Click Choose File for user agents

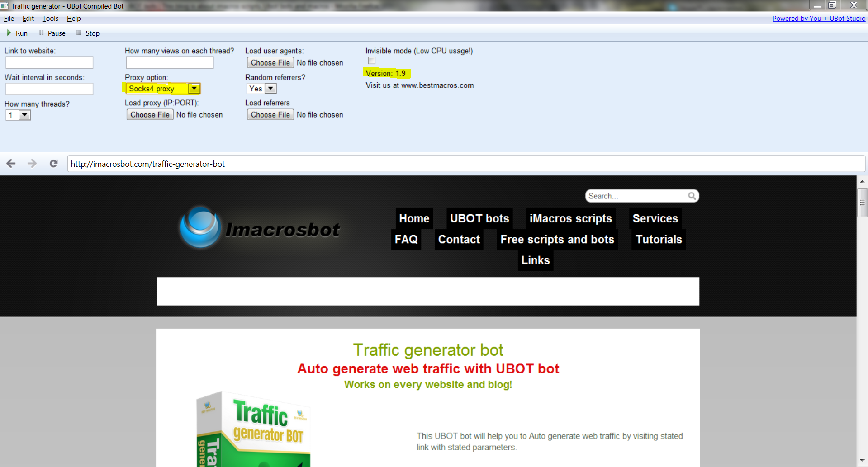270,63
